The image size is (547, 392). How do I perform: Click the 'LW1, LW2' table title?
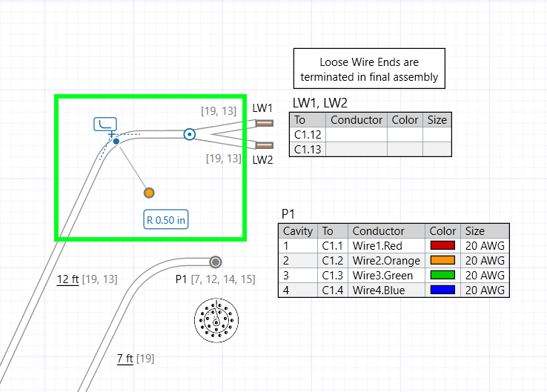tap(320, 103)
